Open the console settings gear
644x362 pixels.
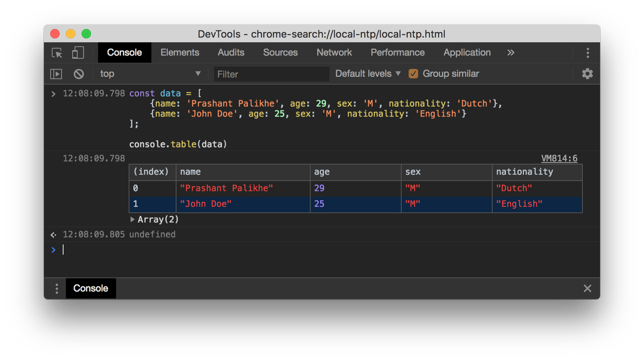[x=588, y=74]
